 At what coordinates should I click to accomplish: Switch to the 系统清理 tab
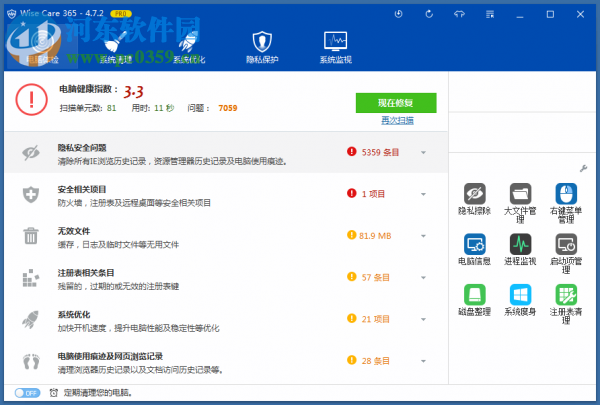(x=116, y=47)
